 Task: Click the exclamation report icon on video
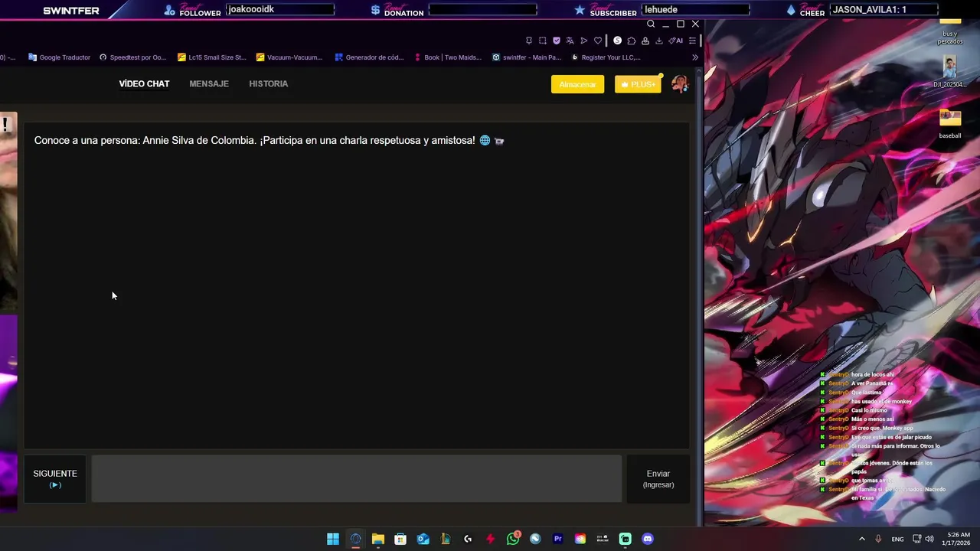coord(5,125)
